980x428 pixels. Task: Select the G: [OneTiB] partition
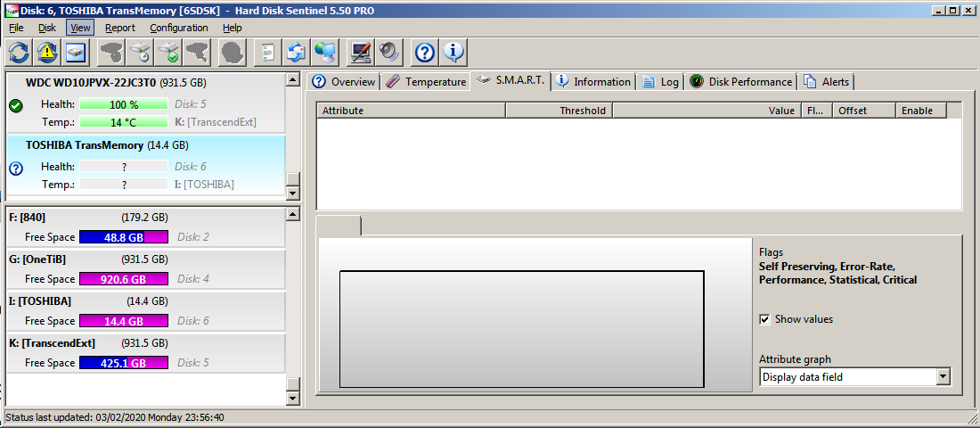pos(145,269)
